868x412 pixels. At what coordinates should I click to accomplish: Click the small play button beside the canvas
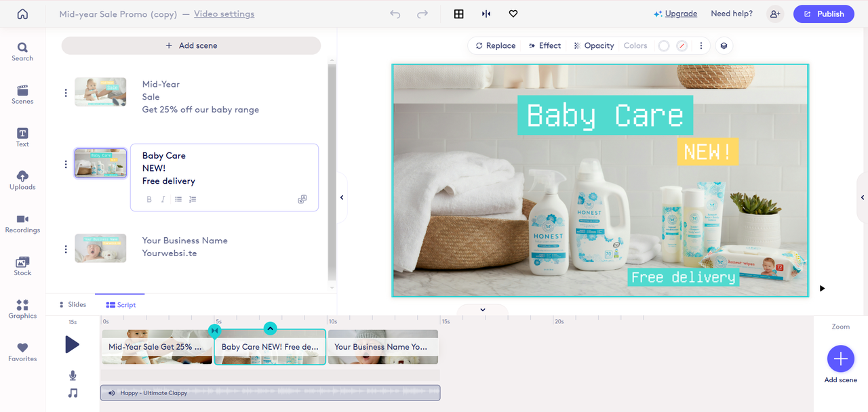822,289
